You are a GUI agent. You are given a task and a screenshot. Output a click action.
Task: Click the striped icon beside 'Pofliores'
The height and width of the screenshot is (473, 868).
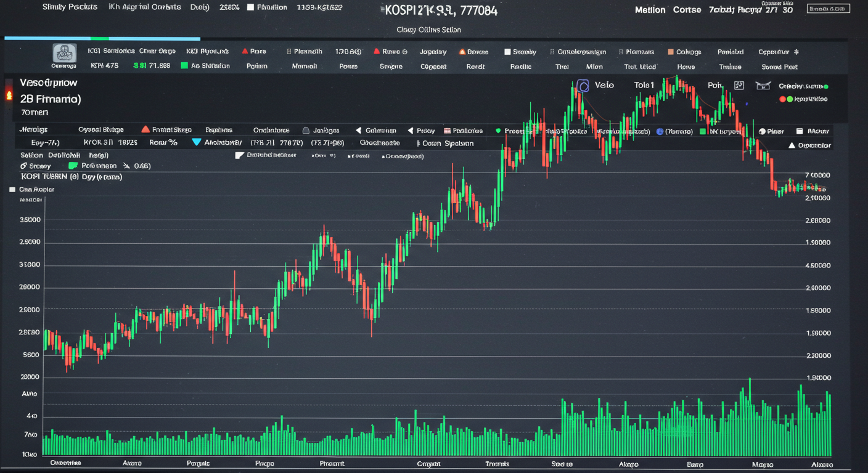(x=447, y=131)
